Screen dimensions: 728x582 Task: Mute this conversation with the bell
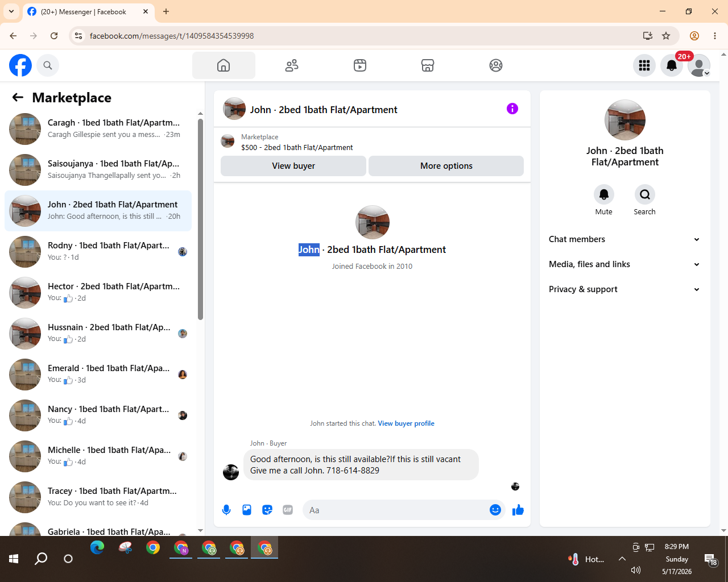pyautogui.click(x=604, y=194)
